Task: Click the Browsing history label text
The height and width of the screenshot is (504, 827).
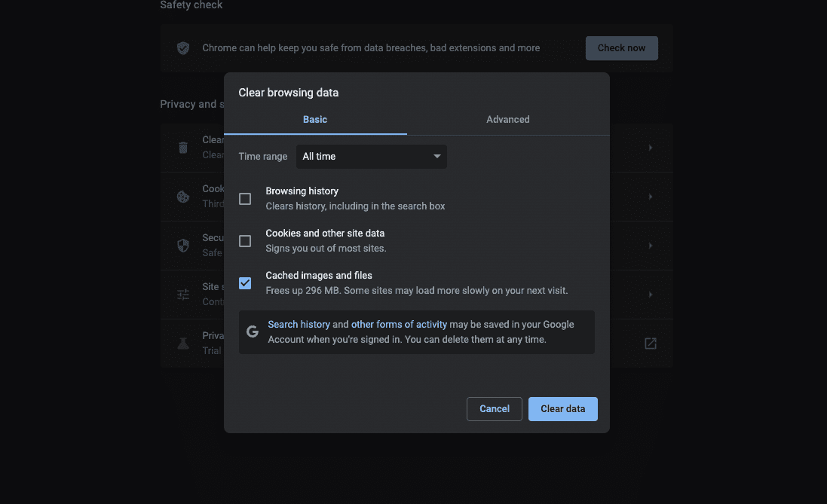Action: (x=302, y=191)
